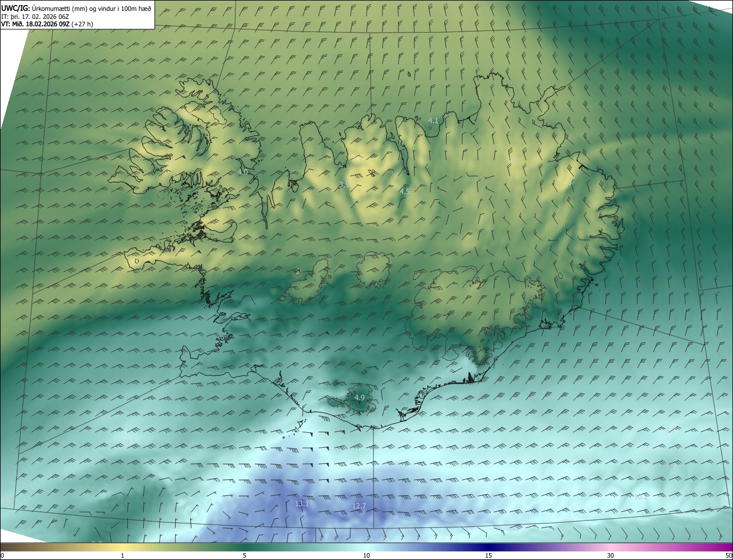Click the 10 tick label on the color scale
733x560 pixels.
coord(366,555)
